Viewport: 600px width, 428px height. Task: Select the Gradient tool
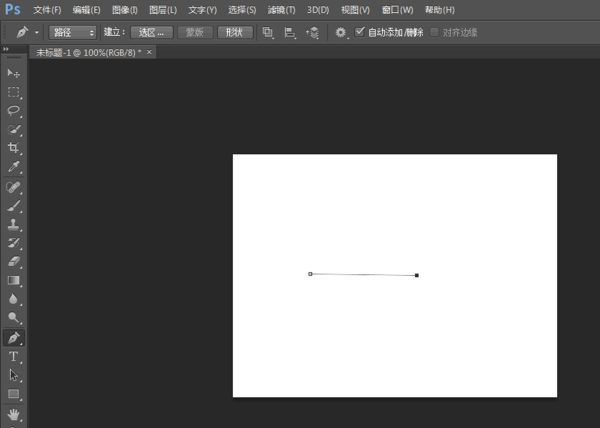13,280
